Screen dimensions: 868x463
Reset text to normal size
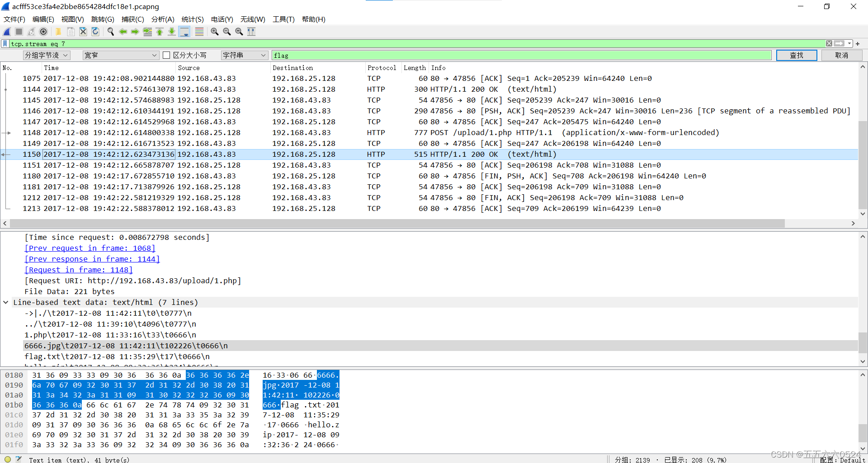pyautogui.click(x=239, y=32)
